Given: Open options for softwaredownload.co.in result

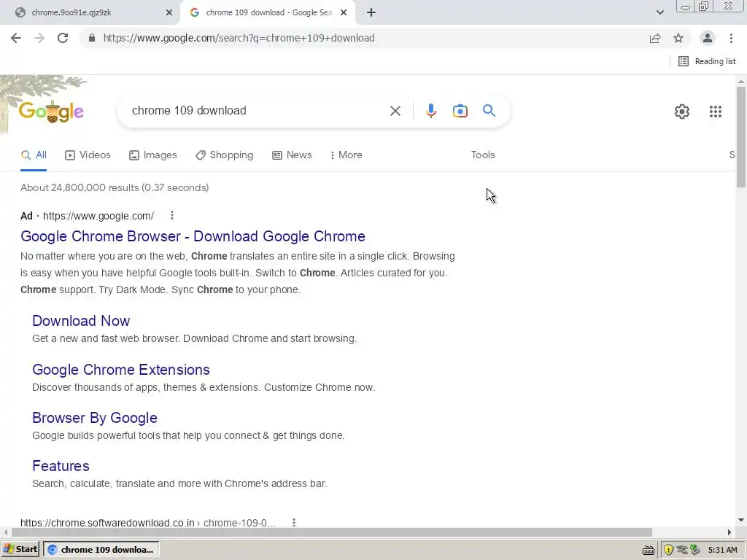Looking at the screenshot, I should coord(294,522).
